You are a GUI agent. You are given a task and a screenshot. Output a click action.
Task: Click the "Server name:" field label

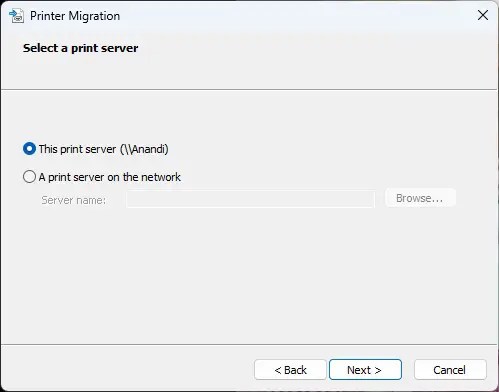[x=73, y=200]
